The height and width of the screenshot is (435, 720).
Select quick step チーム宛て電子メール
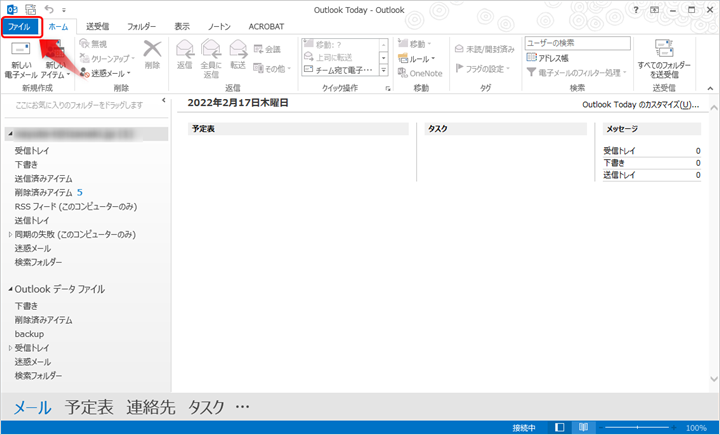[340, 70]
